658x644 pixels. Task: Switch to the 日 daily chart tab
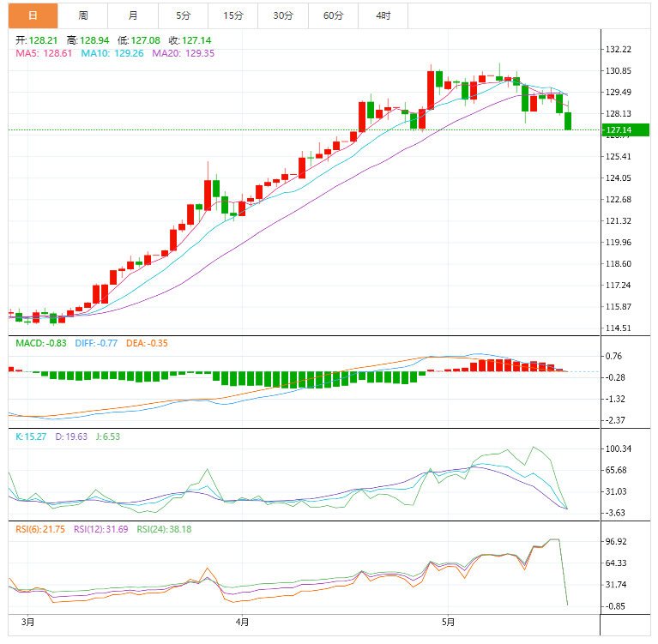[x=33, y=15]
